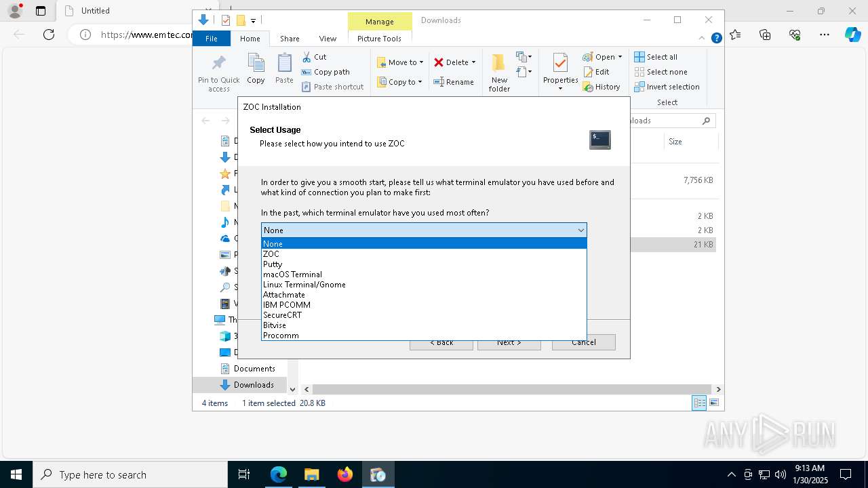Image resolution: width=868 pixels, height=488 pixels.
Task: Open the notification center
Action: pyautogui.click(x=846, y=474)
